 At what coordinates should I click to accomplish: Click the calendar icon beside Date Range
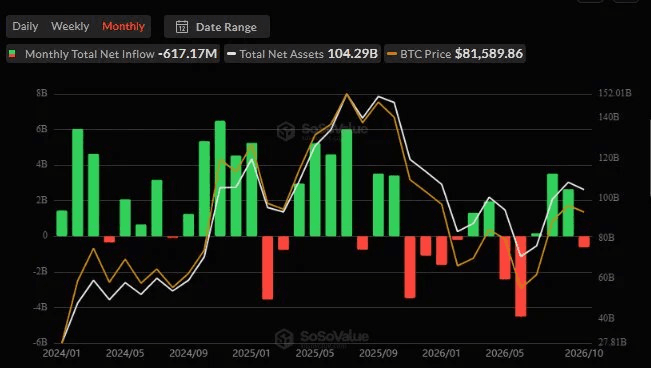click(182, 27)
